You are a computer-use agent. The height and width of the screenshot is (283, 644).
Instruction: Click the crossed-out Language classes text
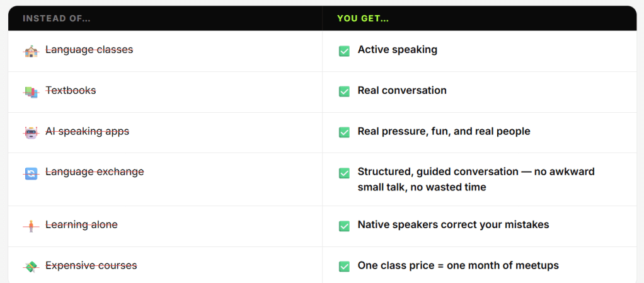(x=89, y=49)
